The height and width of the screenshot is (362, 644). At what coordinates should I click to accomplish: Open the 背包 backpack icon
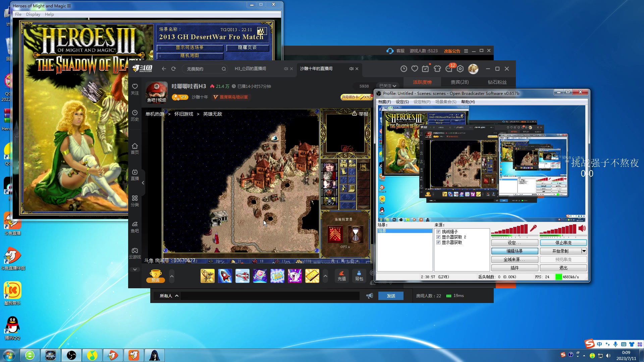pyautogui.click(x=359, y=276)
